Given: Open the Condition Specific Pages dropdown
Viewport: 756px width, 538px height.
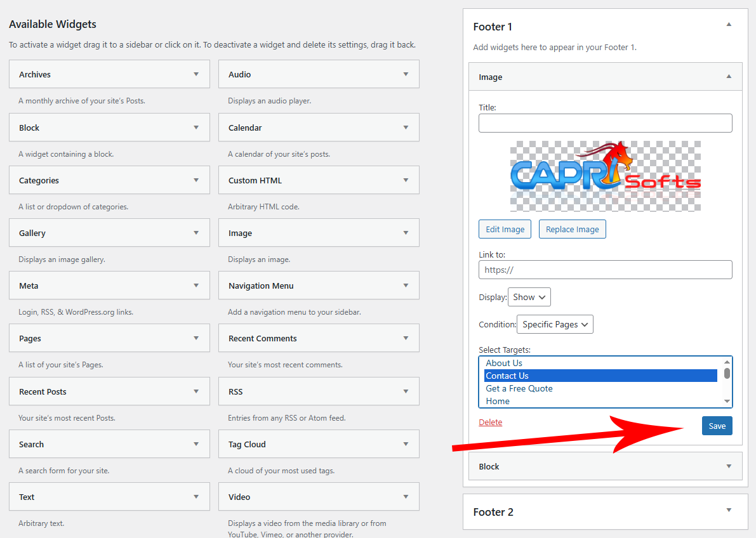Looking at the screenshot, I should 555,324.
